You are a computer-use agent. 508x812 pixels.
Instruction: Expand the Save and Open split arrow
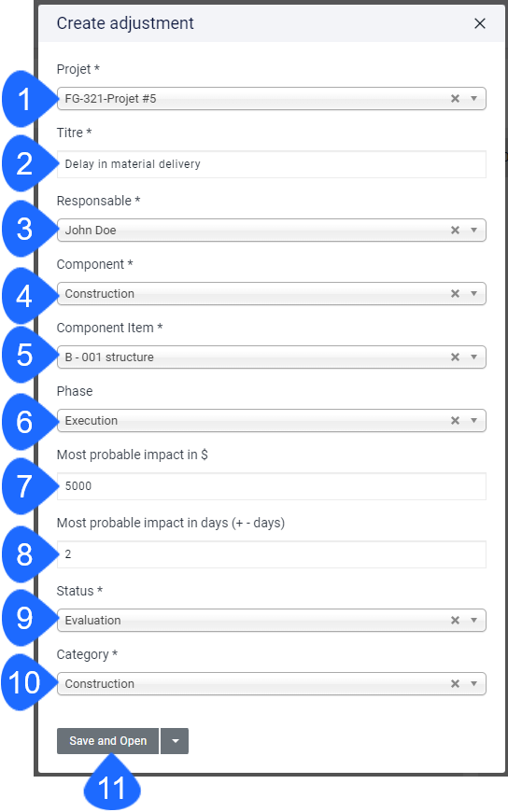(x=176, y=741)
